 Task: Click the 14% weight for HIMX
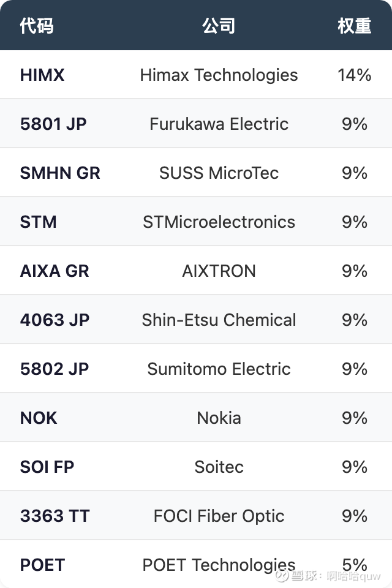click(354, 75)
